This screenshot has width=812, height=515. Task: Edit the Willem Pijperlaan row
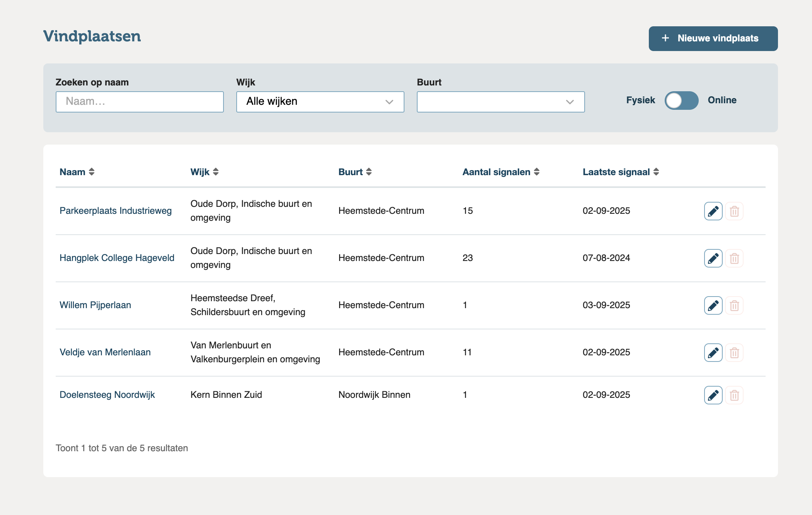pos(713,305)
